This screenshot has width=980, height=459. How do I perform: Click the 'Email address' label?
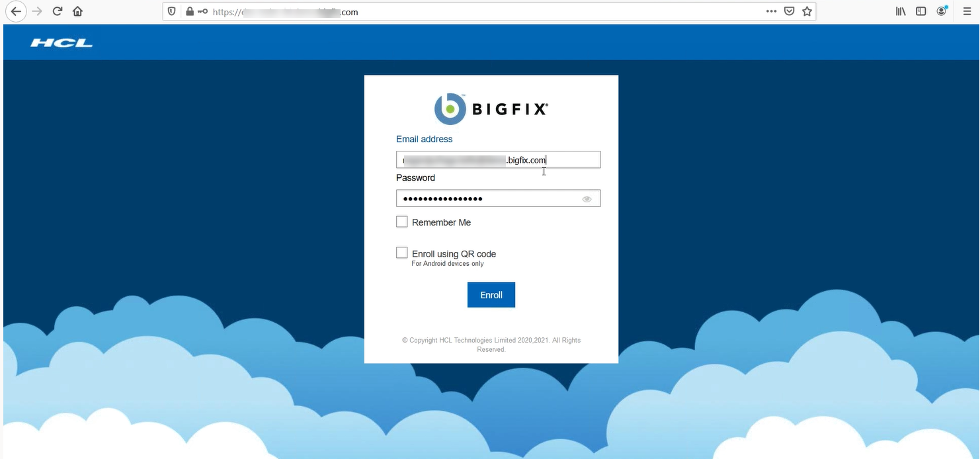point(425,139)
